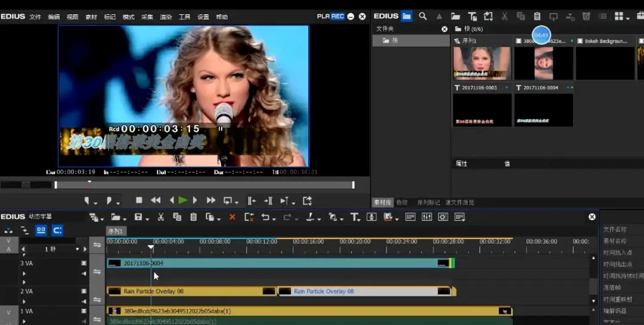644x325 pixels.
Task: Open the 文件 menu
Action: (x=35, y=17)
